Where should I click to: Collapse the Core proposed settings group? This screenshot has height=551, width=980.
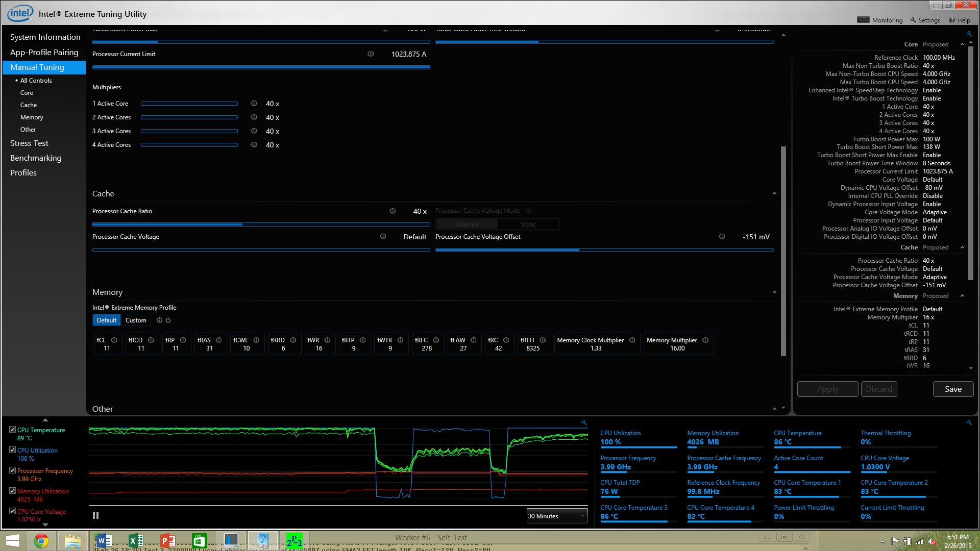coord(963,44)
